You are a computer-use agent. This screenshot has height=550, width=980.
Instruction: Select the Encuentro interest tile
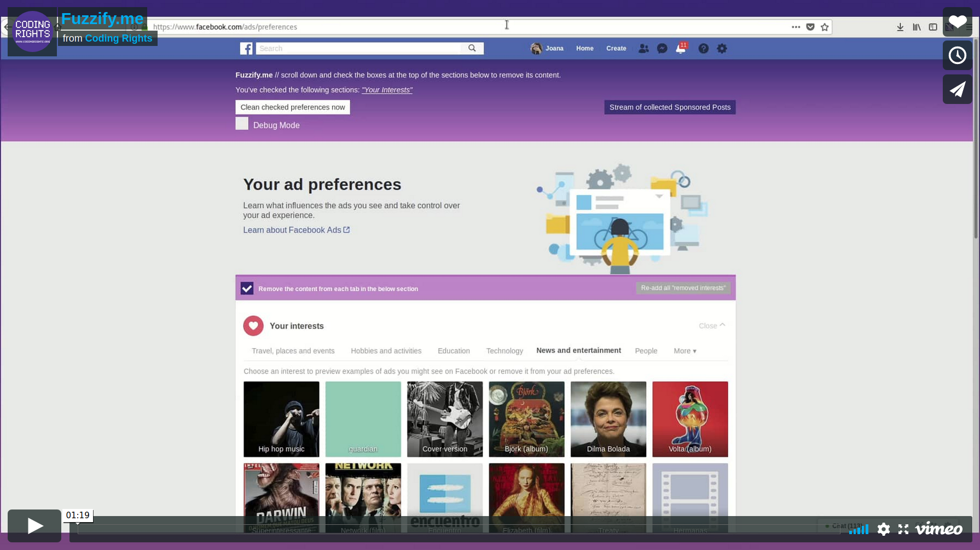click(445, 498)
